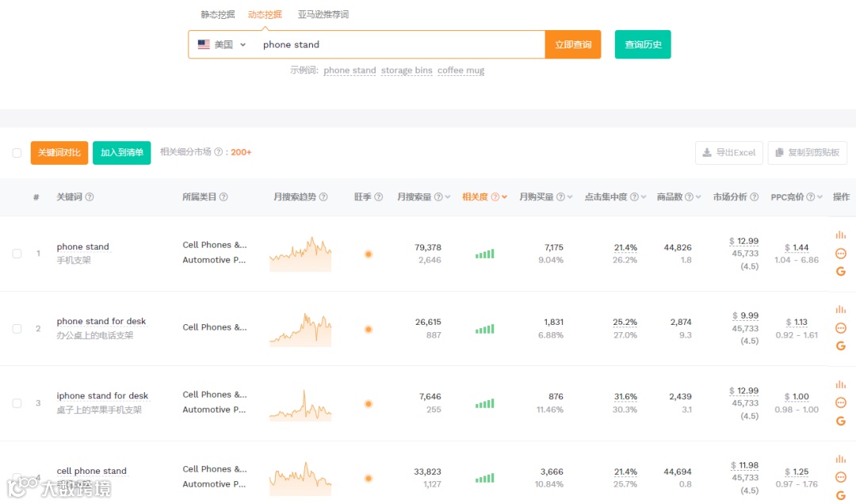Sort by 点击集中度 column arrow

coord(644,197)
